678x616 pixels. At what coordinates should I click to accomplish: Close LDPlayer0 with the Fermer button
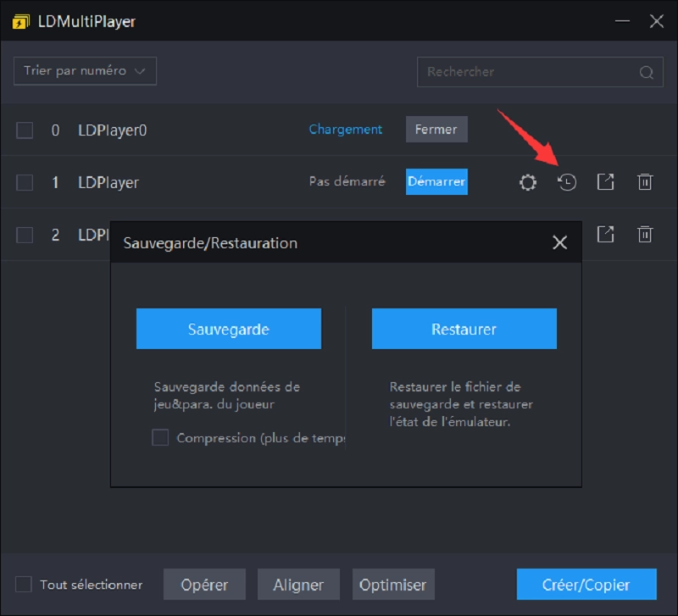(x=436, y=129)
